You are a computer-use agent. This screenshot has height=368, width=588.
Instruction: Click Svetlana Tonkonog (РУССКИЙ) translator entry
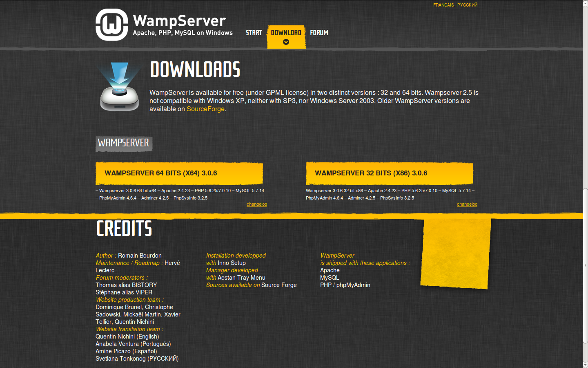(137, 359)
